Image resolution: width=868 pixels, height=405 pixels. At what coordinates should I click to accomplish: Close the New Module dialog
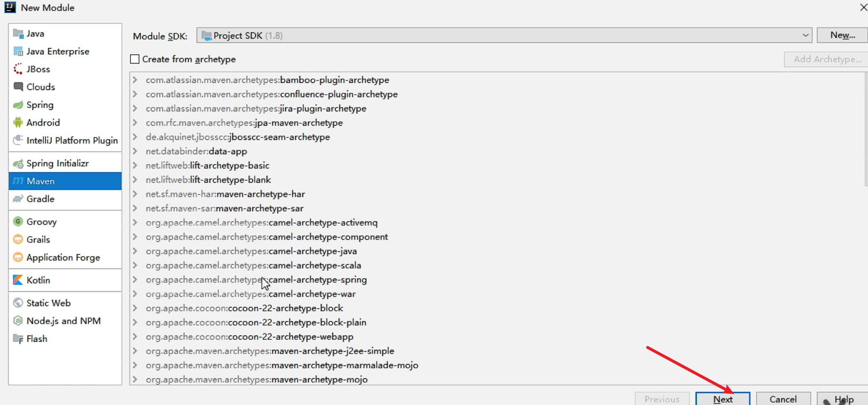(x=863, y=7)
